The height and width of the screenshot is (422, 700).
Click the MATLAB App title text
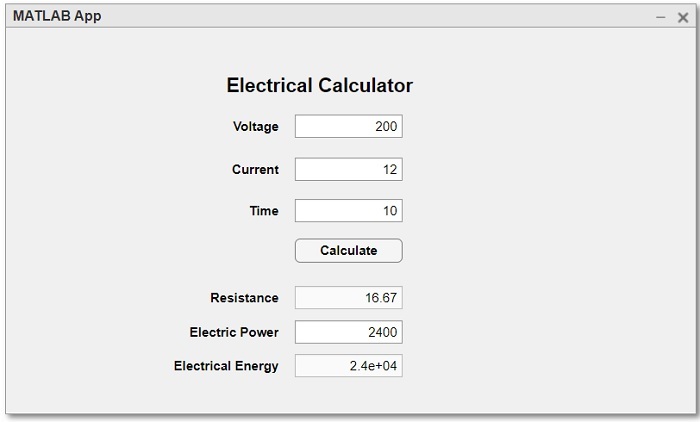(x=57, y=16)
